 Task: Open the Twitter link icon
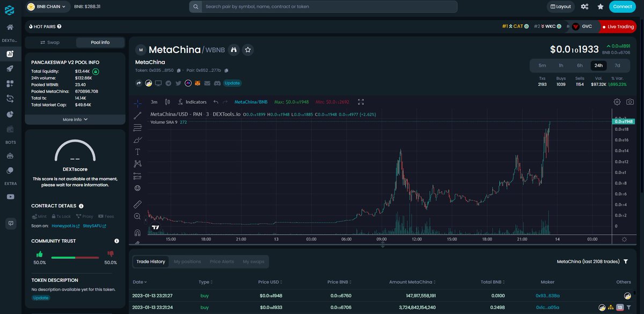tap(178, 83)
